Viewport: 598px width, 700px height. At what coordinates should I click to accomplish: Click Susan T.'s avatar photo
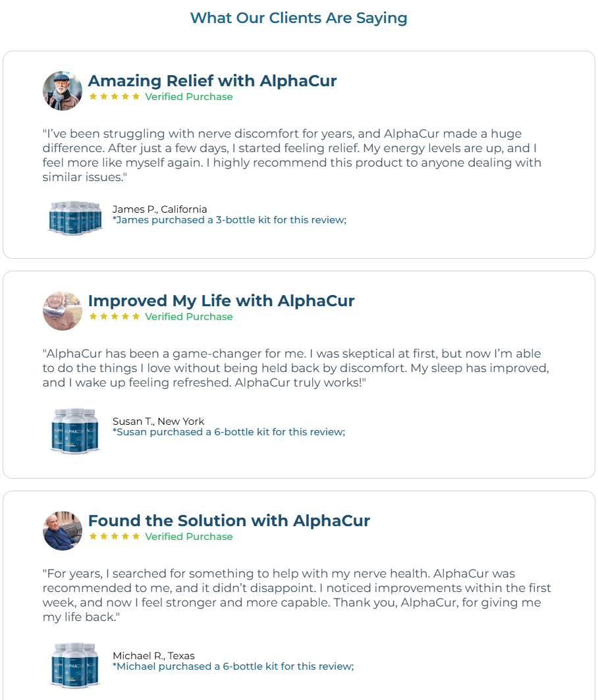coord(63,311)
